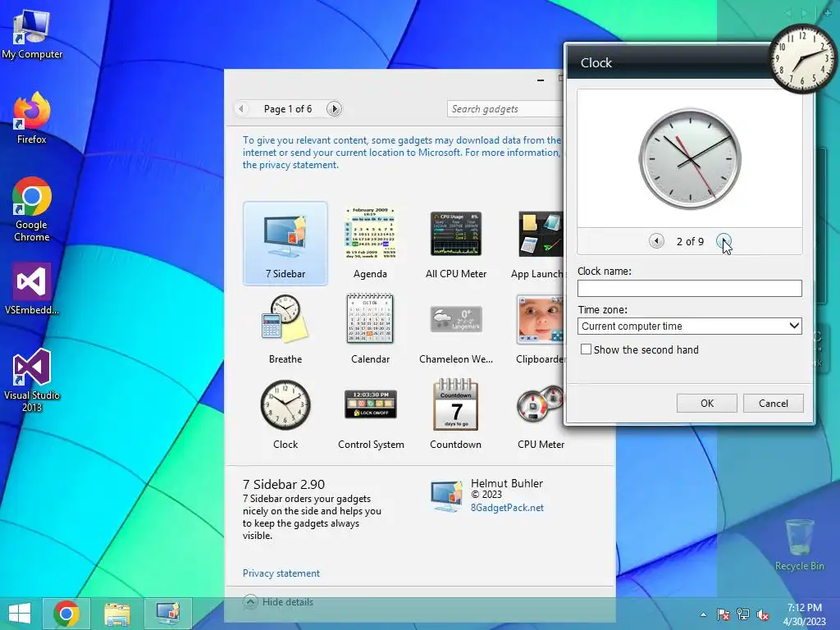Show hidden tray icons arrow
Image resolution: width=840 pixels, height=630 pixels.
click(703, 614)
